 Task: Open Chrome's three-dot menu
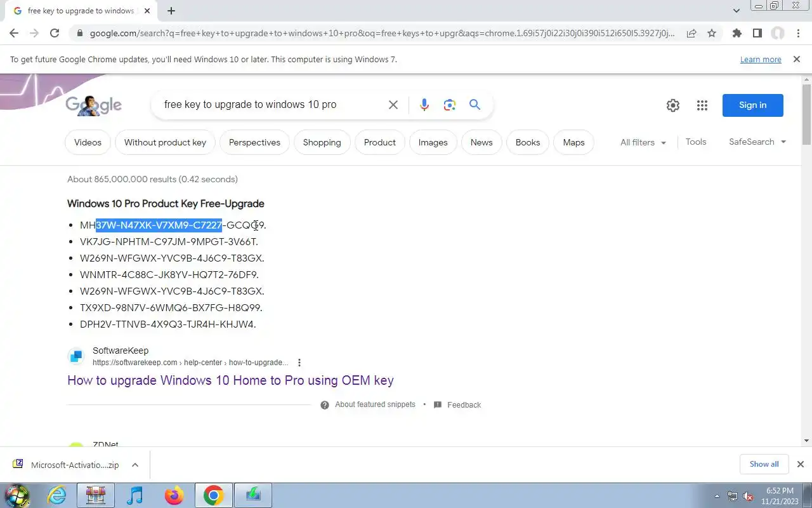click(x=798, y=33)
